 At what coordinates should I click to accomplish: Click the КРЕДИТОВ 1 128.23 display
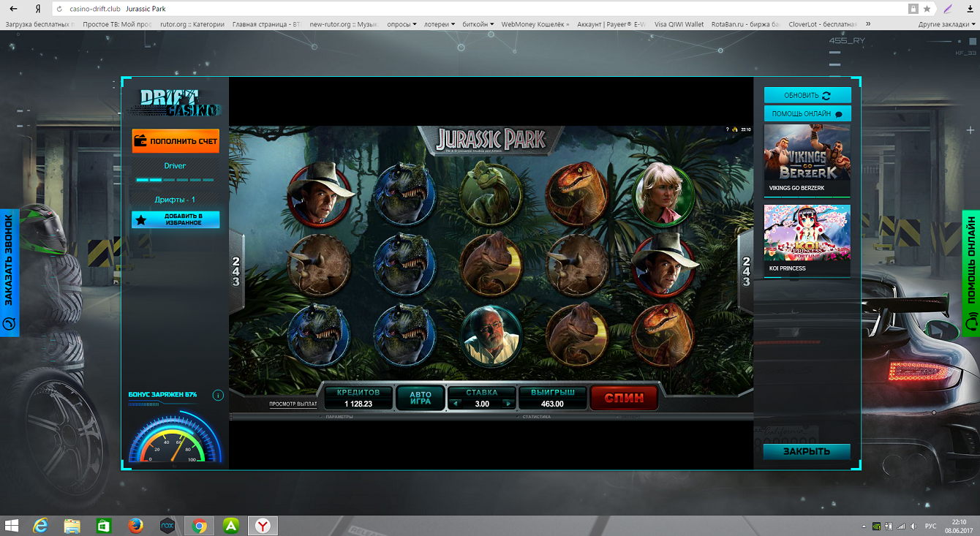coord(358,398)
